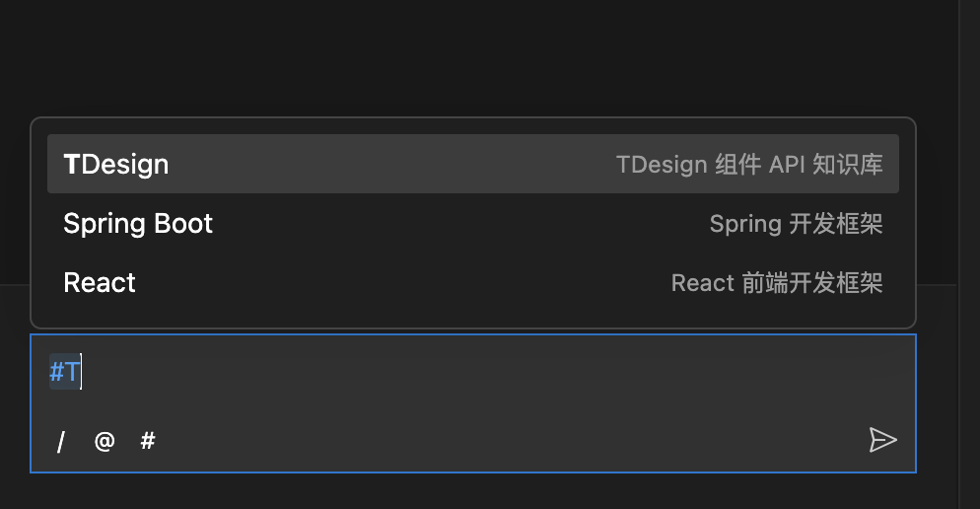Pick the React suggestion entry
980x509 pixels.
click(x=473, y=283)
